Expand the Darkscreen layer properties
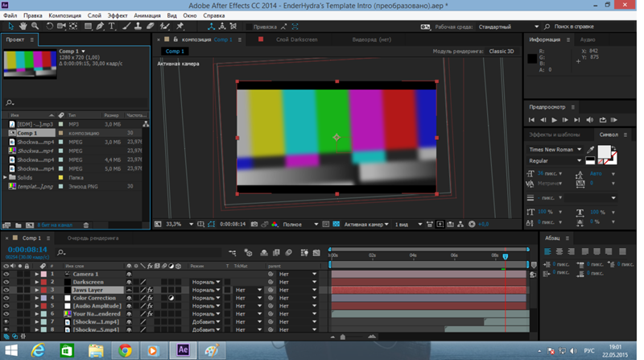644x360 pixels. click(36, 283)
